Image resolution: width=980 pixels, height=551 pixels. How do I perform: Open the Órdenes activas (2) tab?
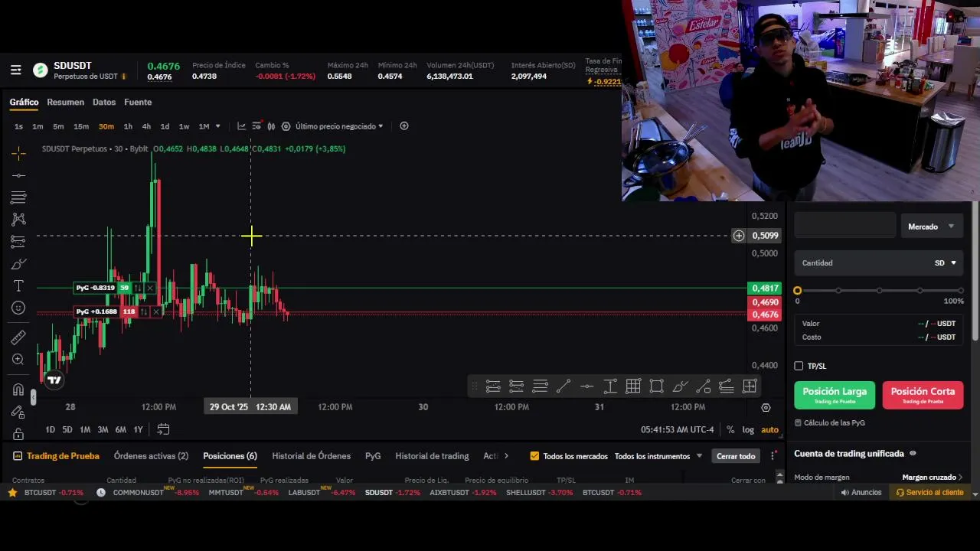tap(151, 456)
